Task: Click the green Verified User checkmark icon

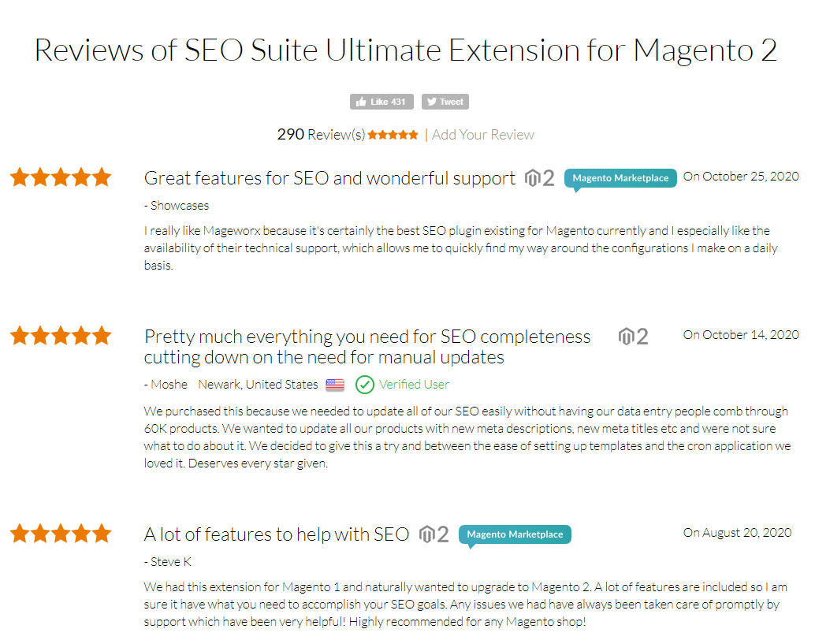Action: (x=364, y=385)
